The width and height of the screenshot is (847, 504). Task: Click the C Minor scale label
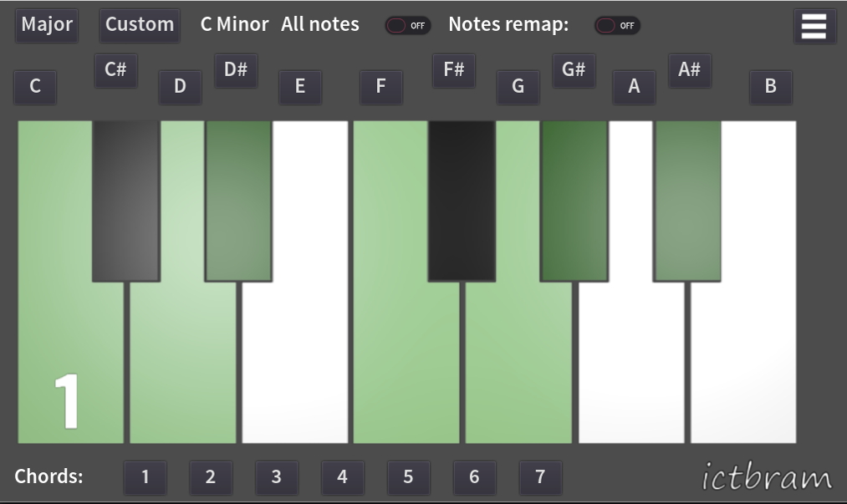click(x=234, y=25)
